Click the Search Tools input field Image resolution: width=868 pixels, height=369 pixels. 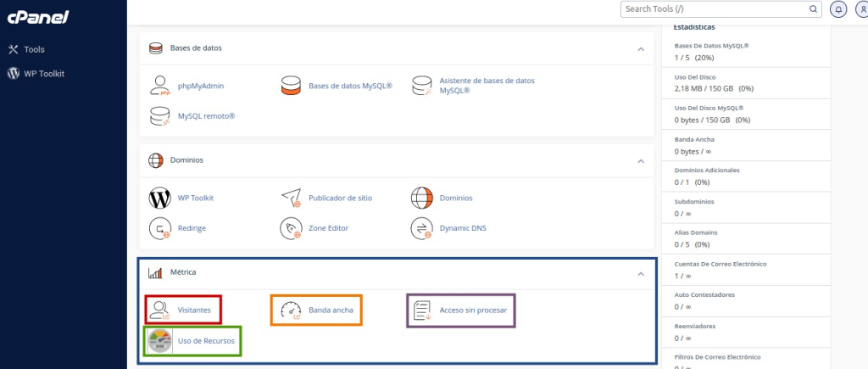click(715, 9)
